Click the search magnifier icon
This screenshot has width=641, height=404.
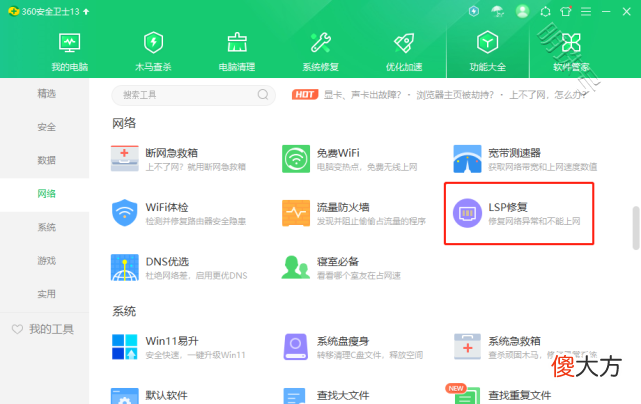tap(263, 95)
